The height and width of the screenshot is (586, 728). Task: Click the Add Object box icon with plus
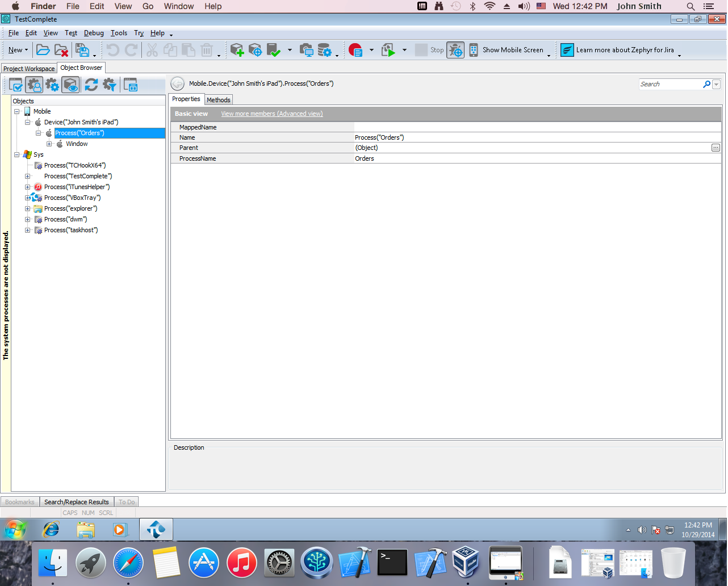pyautogui.click(x=237, y=50)
